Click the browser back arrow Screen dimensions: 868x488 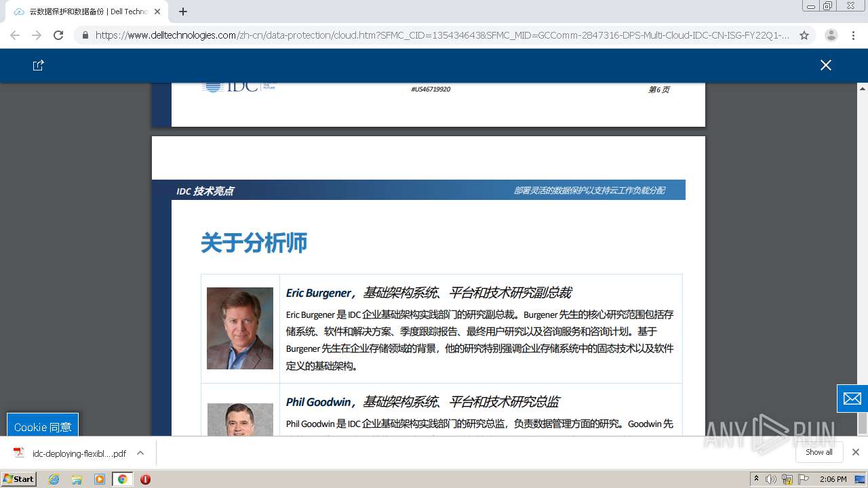pyautogui.click(x=15, y=35)
